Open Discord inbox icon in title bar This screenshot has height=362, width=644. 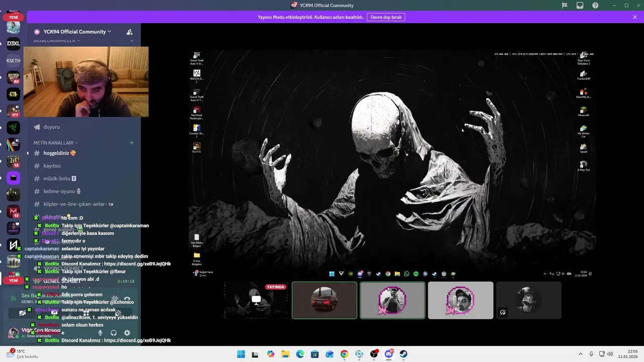[x=580, y=5]
